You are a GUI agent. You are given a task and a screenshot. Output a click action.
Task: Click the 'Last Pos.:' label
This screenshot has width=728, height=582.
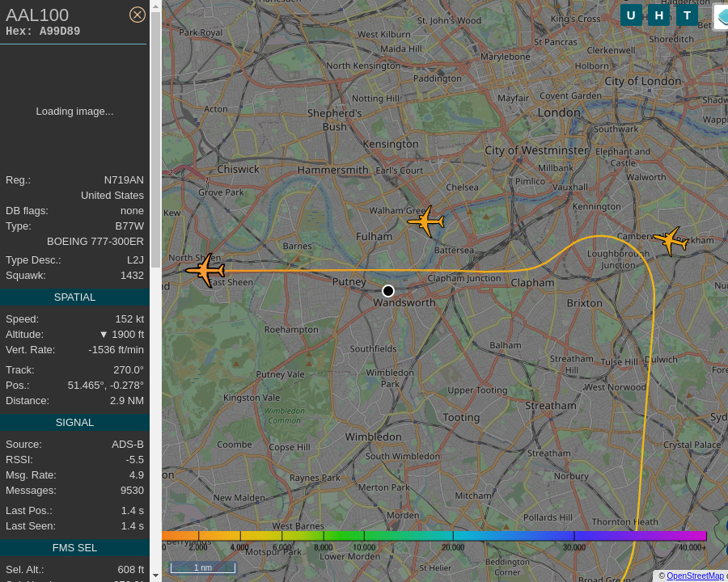pos(29,511)
